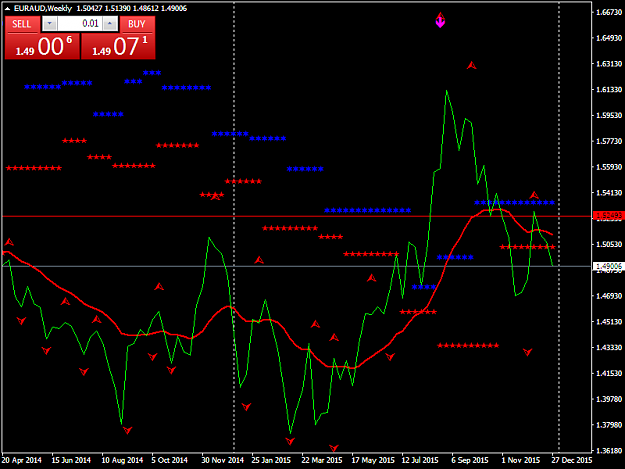Screen dimensions: 625x469
Task: Click the EURAUD,Weekly chart title
Action: point(43,8)
